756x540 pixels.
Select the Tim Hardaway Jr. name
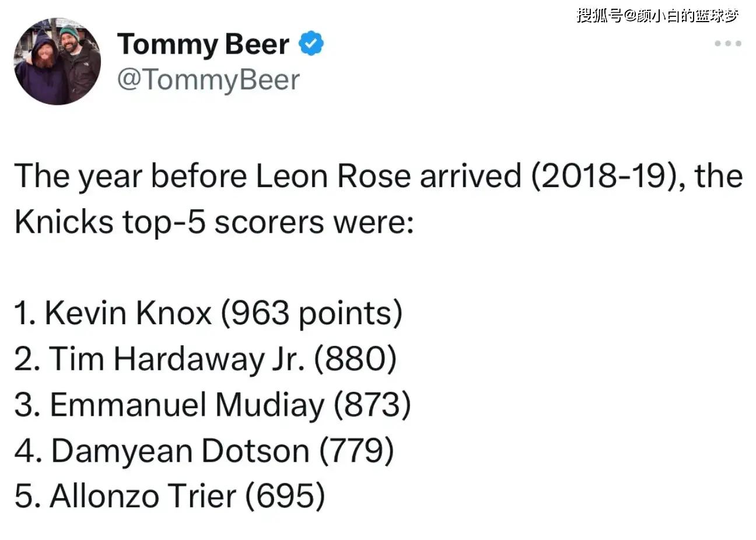click(x=177, y=359)
